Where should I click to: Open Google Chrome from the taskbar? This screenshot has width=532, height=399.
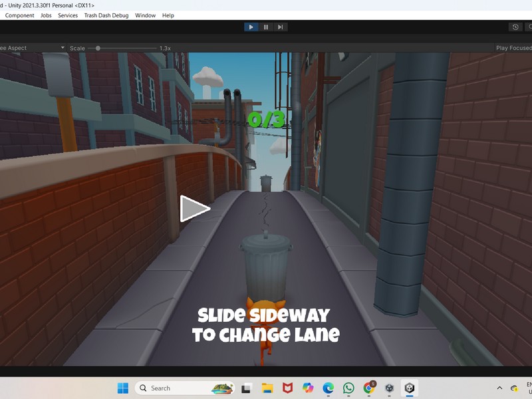(368, 388)
